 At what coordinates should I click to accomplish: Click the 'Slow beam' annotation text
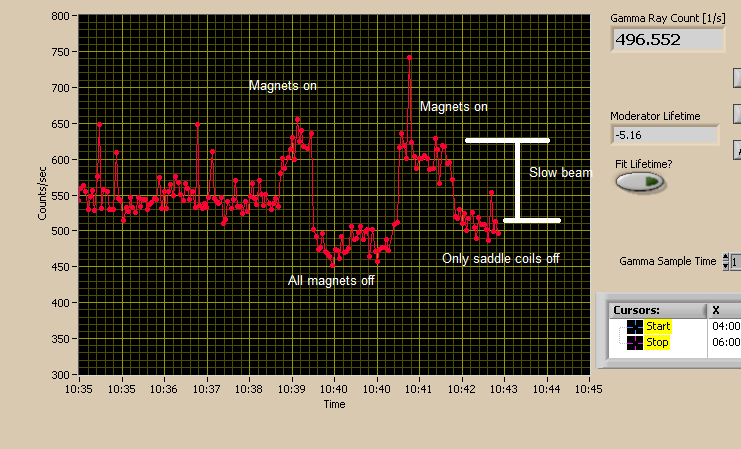560,173
